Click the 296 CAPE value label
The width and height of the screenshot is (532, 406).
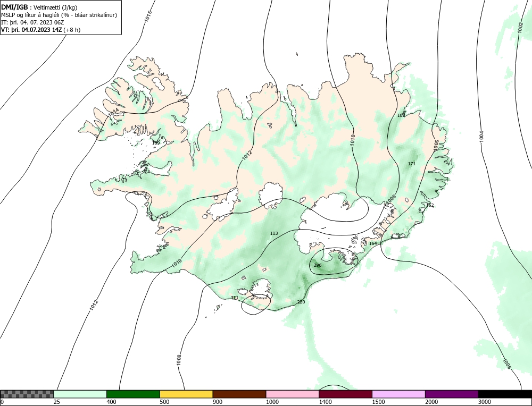[318, 265]
